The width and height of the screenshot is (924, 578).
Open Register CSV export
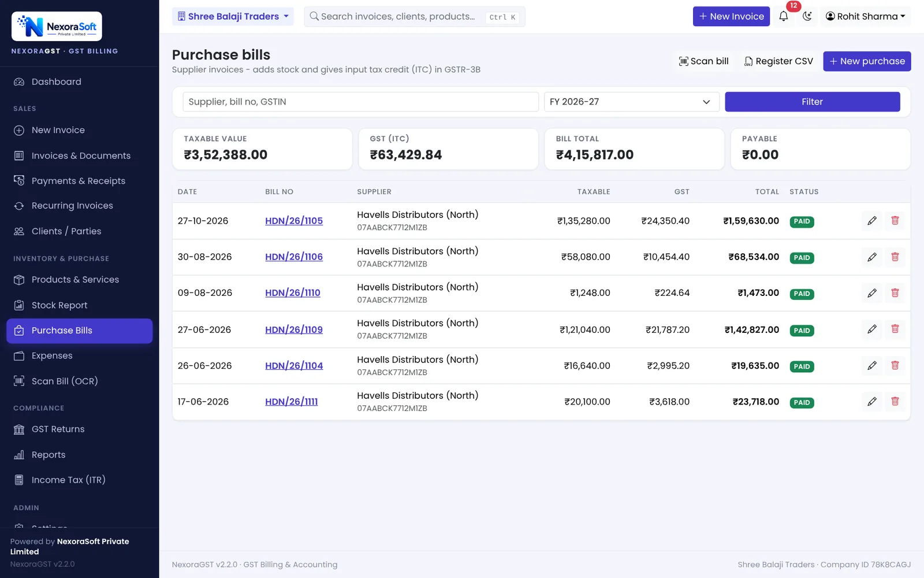(778, 61)
